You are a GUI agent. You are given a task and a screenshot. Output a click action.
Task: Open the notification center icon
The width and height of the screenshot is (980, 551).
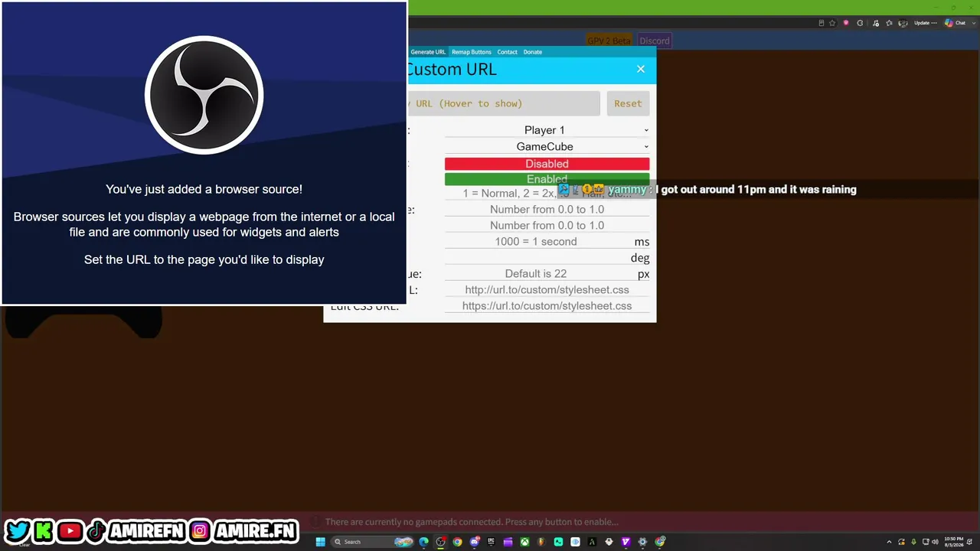(x=971, y=542)
